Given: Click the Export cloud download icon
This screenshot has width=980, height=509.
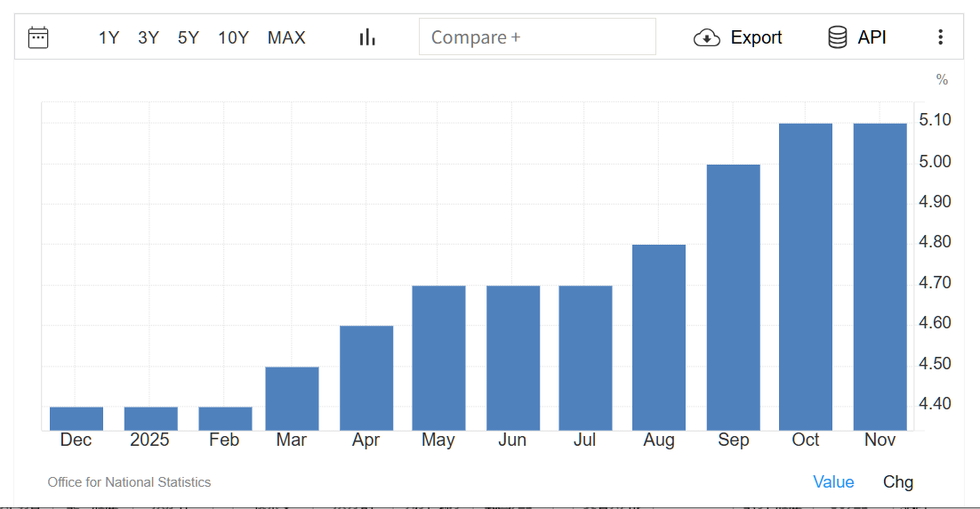Looking at the screenshot, I should (707, 37).
